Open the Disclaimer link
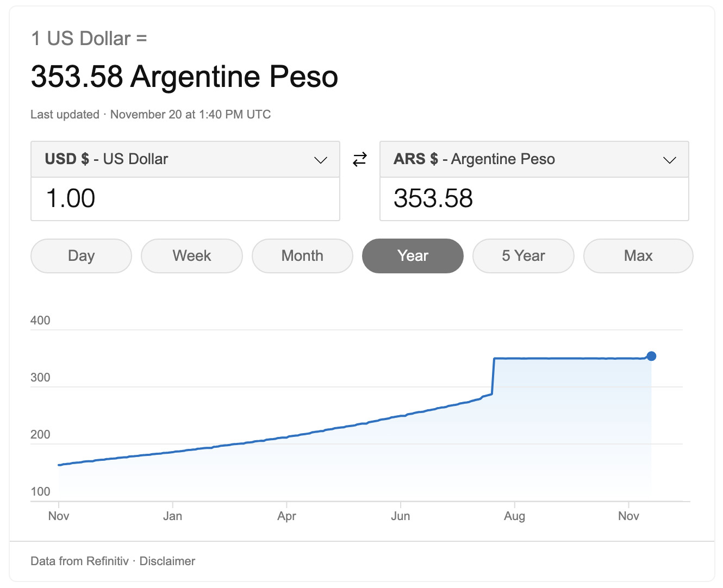 [167, 561]
